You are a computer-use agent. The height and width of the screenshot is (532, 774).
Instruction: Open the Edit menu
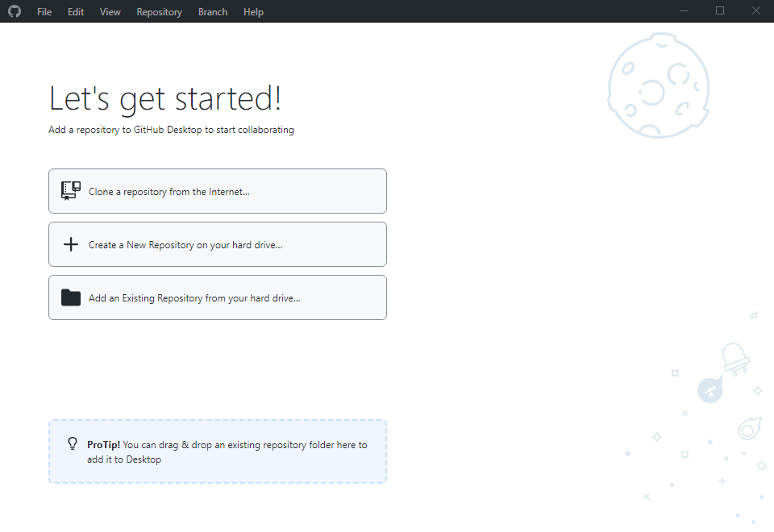pyautogui.click(x=76, y=12)
